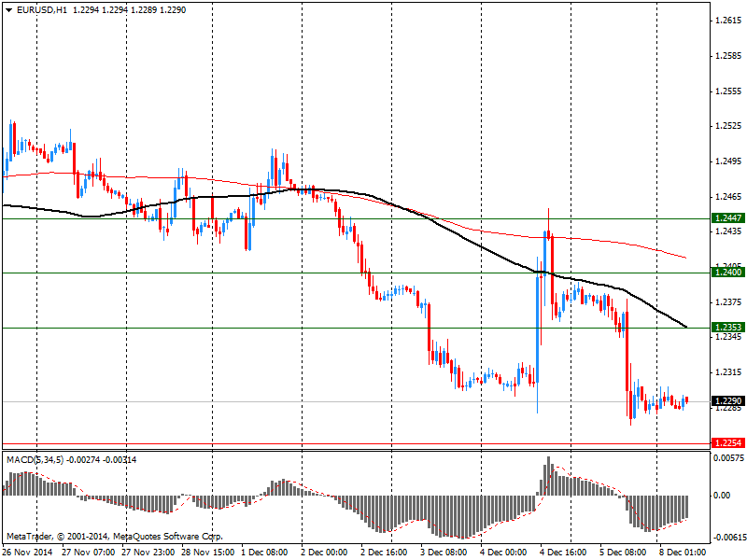
Task: Click the 0.00 MACD scale value
Action: click(722, 496)
